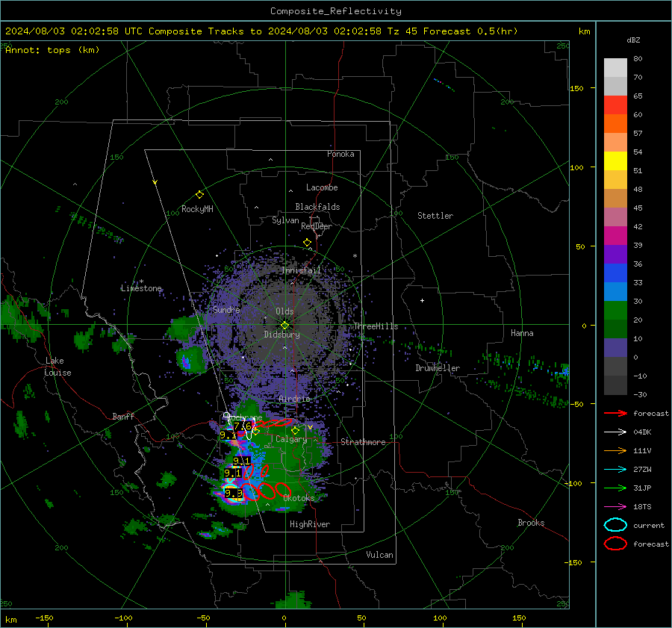Click the Lacombe city label
Image resolution: width=672 pixels, height=628 pixels.
point(322,187)
